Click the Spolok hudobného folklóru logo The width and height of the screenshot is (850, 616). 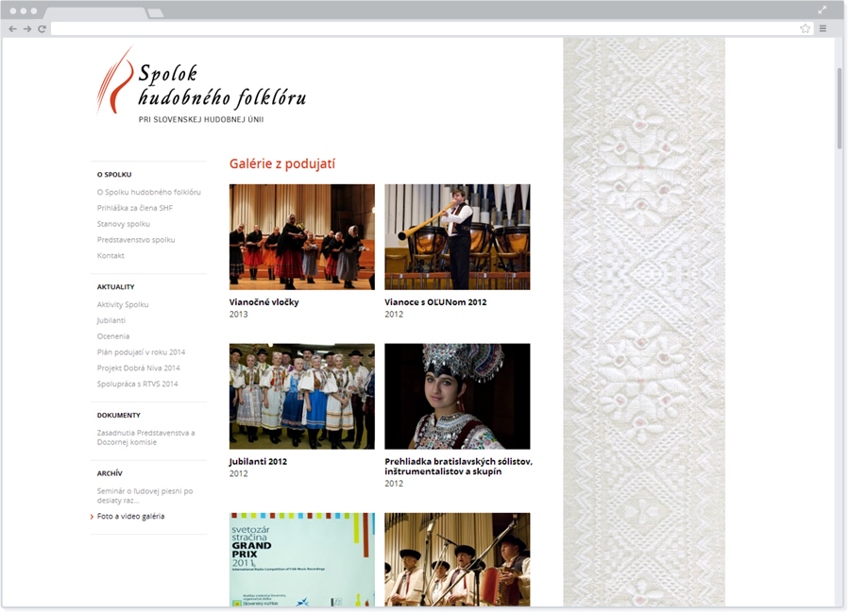pos(202,84)
